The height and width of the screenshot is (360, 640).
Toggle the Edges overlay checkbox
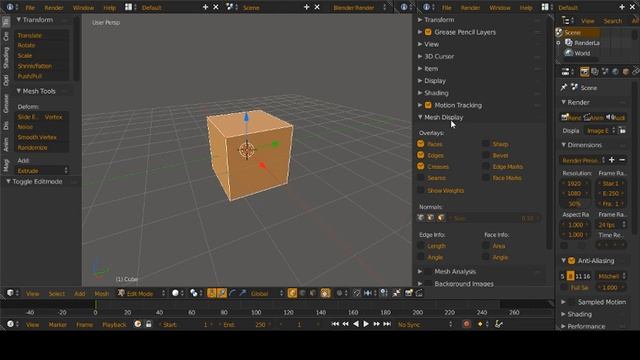(421, 155)
